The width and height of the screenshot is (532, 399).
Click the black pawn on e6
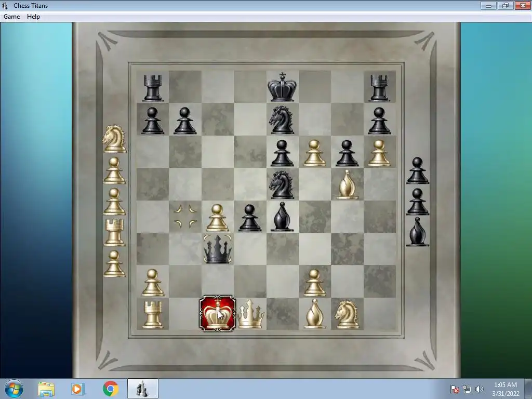pos(282,153)
